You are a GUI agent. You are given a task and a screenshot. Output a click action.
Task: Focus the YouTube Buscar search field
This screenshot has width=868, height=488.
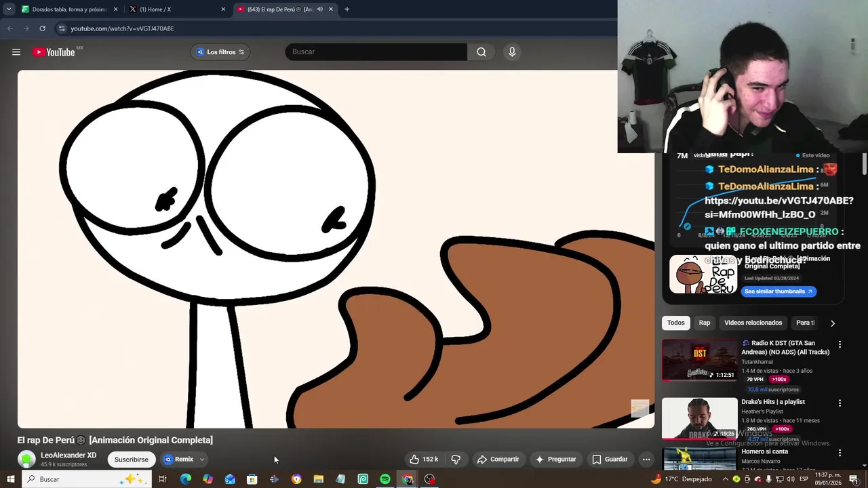point(376,52)
